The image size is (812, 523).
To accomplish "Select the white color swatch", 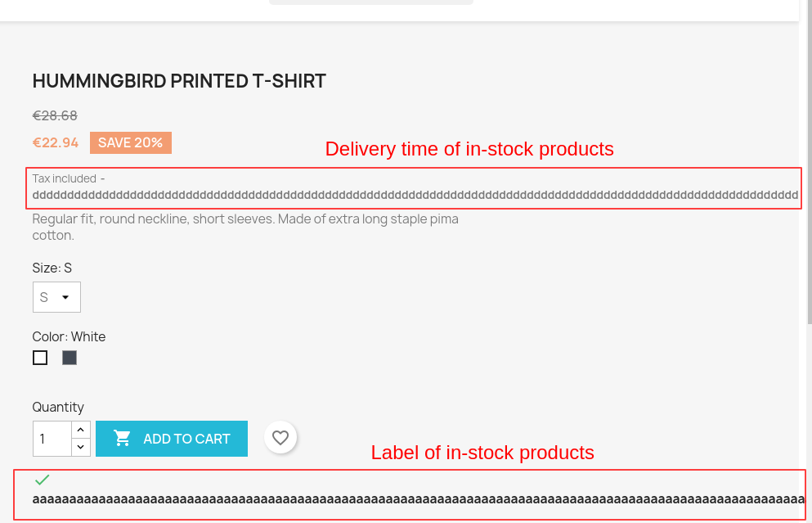I will [x=39, y=358].
